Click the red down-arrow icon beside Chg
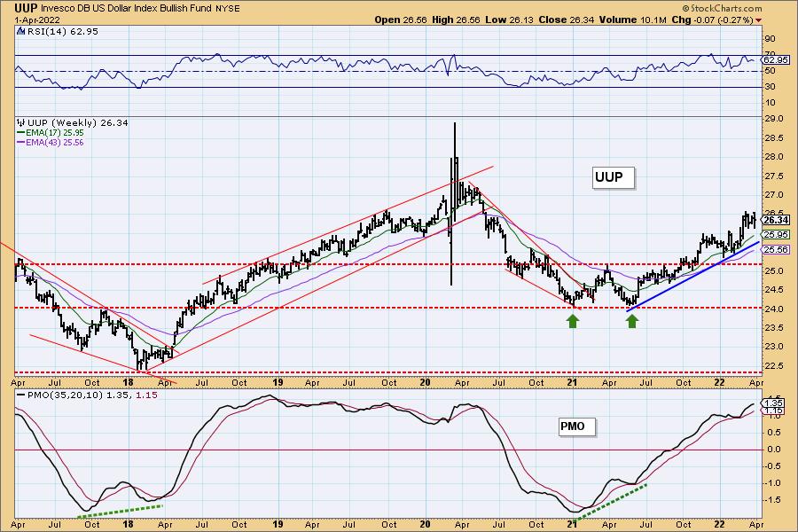Image resolution: width=798 pixels, height=532 pixels. (759, 20)
